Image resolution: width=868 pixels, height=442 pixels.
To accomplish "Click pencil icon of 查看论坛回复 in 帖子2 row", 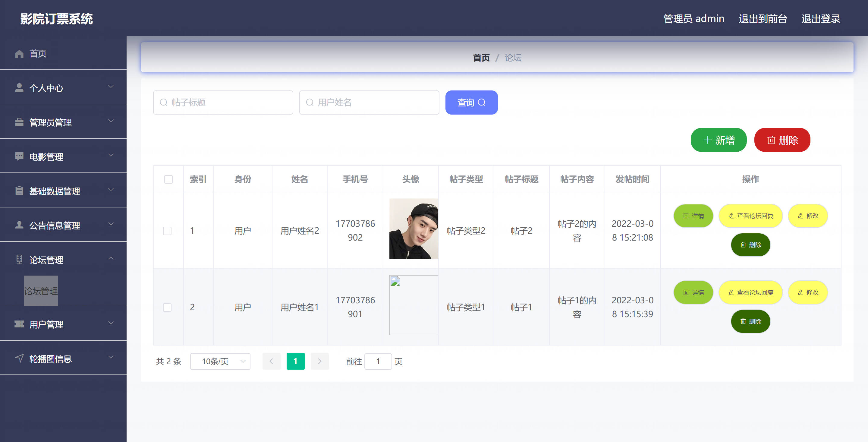I will pos(731,216).
